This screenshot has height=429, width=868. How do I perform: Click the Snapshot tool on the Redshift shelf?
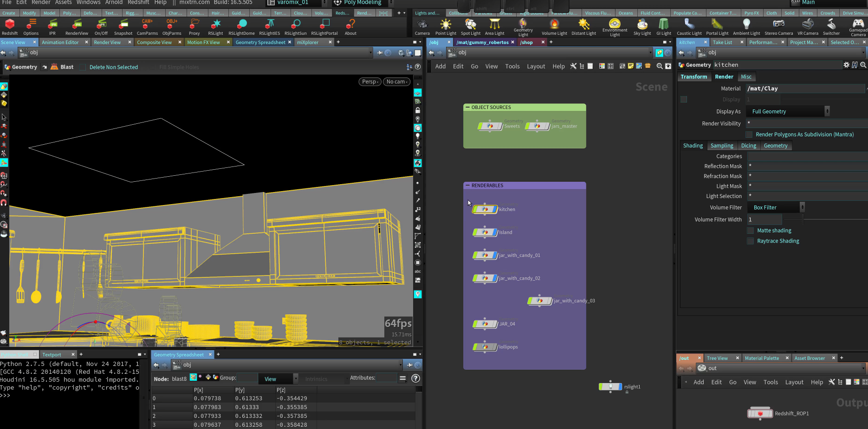pos(123,26)
